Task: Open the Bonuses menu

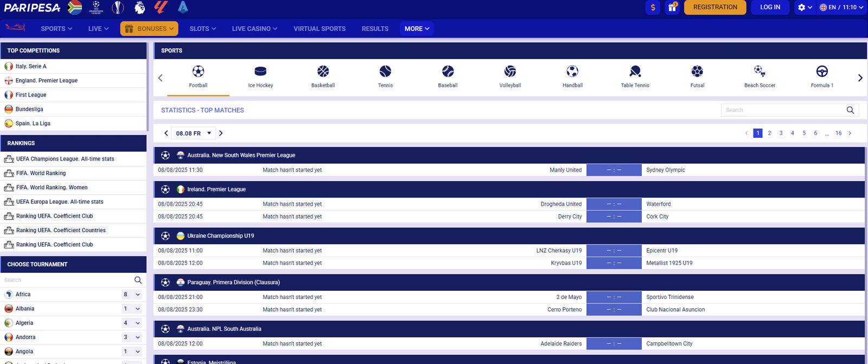Action: click(x=149, y=29)
